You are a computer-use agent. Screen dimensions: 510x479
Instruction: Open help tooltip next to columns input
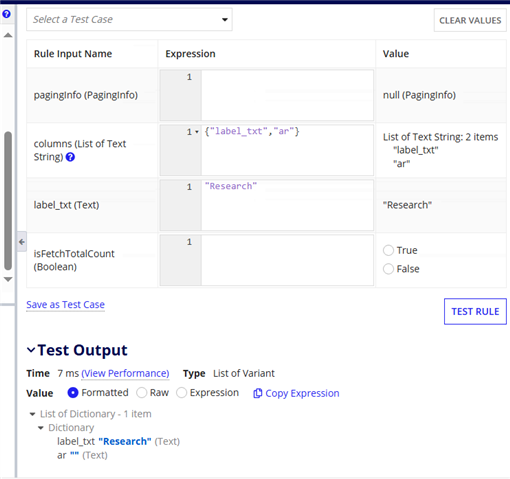70,157
